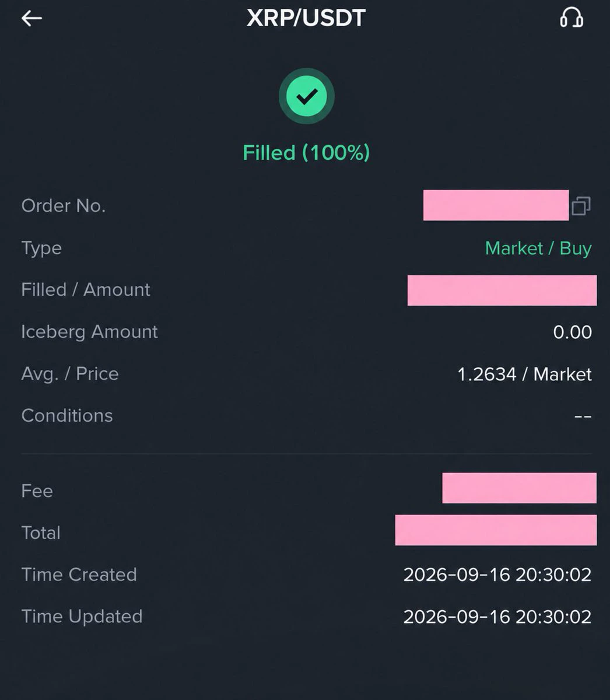Tap the 1.2634 / Market average price

point(524,374)
